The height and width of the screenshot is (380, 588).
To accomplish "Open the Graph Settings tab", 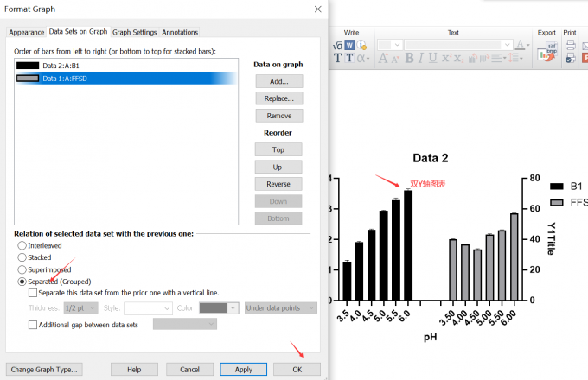I will [x=135, y=32].
